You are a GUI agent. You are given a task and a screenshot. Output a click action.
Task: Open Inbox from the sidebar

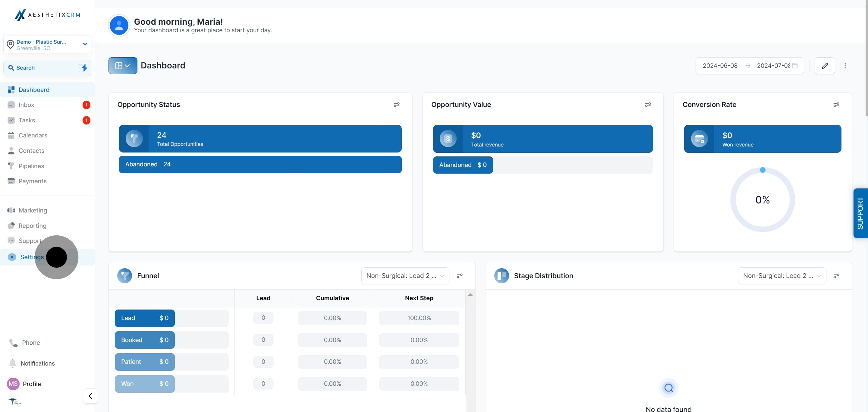point(26,105)
